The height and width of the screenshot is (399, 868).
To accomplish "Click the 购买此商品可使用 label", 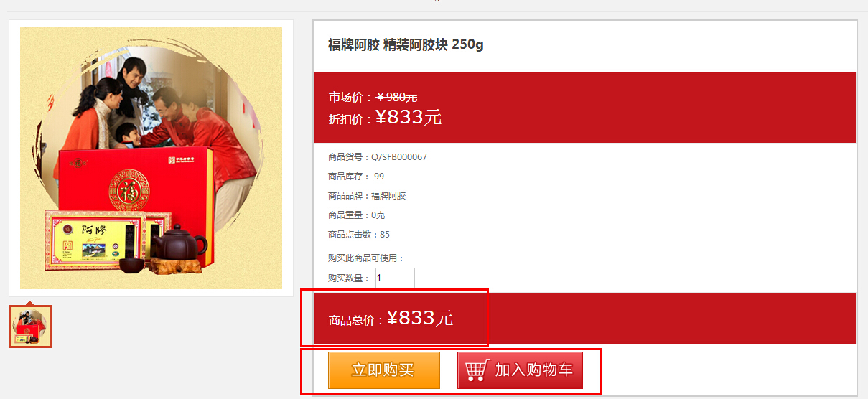I will point(366,258).
